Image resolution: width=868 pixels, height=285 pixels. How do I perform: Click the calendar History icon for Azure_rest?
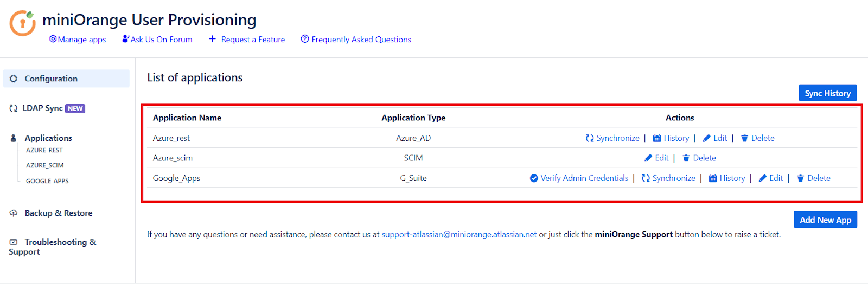(x=657, y=138)
